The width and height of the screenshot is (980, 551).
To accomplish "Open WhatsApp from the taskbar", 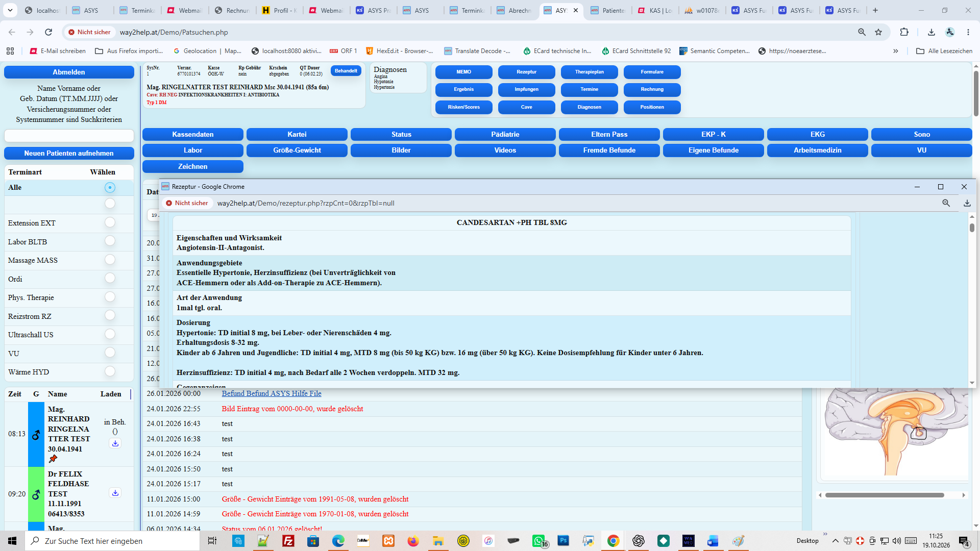I will (539, 541).
